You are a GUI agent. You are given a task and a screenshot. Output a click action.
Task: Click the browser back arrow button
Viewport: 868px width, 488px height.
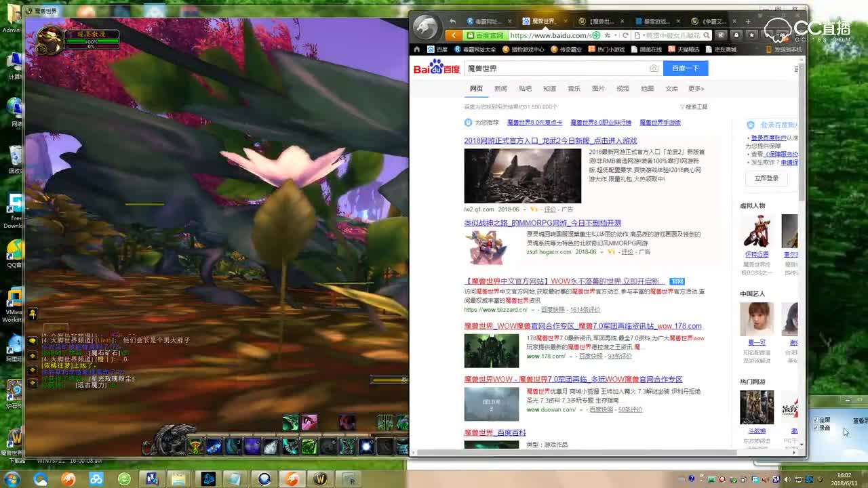click(454, 35)
